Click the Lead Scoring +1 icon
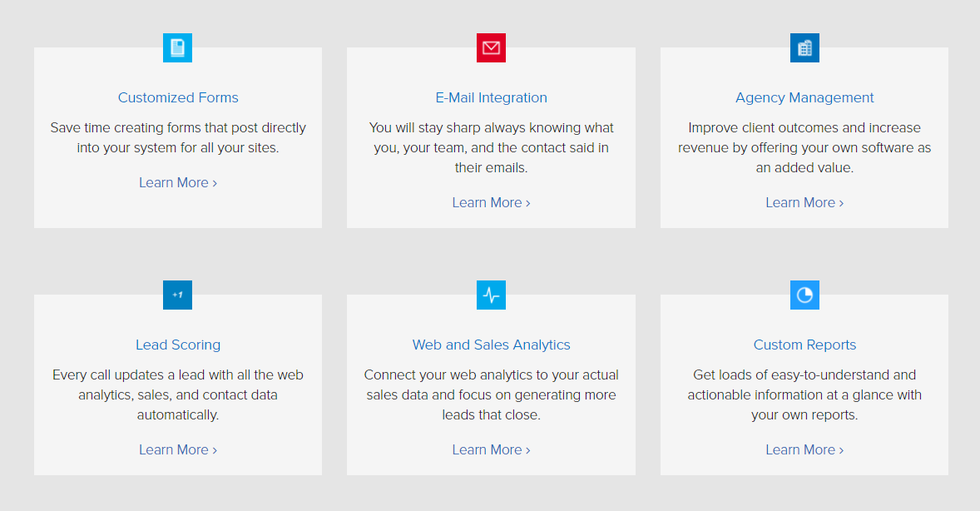 177,295
